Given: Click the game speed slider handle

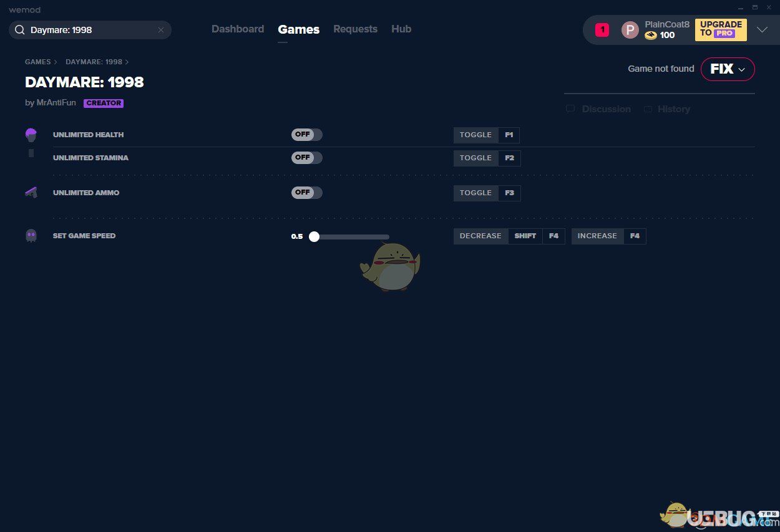Looking at the screenshot, I should (314, 236).
